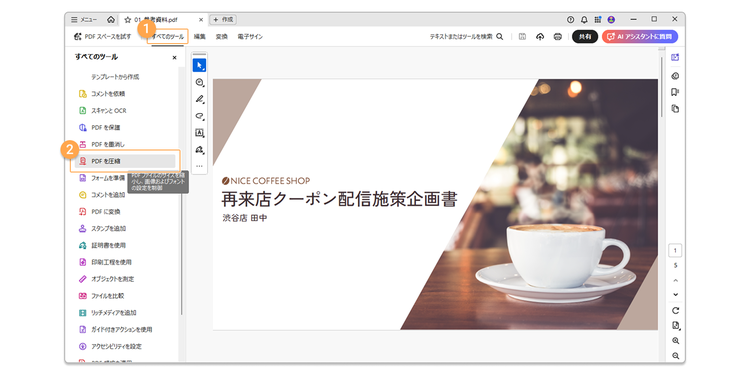Click the document vertical scrollbar
750x375 pixels.
[662, 86]
